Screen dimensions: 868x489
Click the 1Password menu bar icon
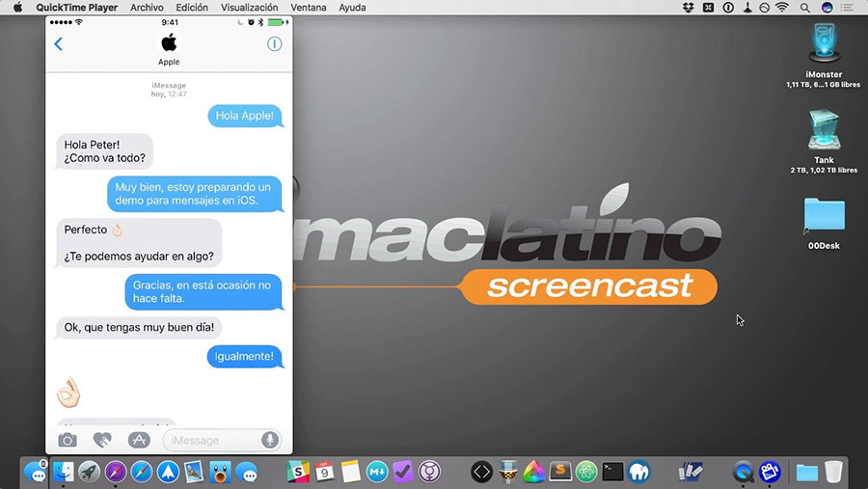(728, 7)
